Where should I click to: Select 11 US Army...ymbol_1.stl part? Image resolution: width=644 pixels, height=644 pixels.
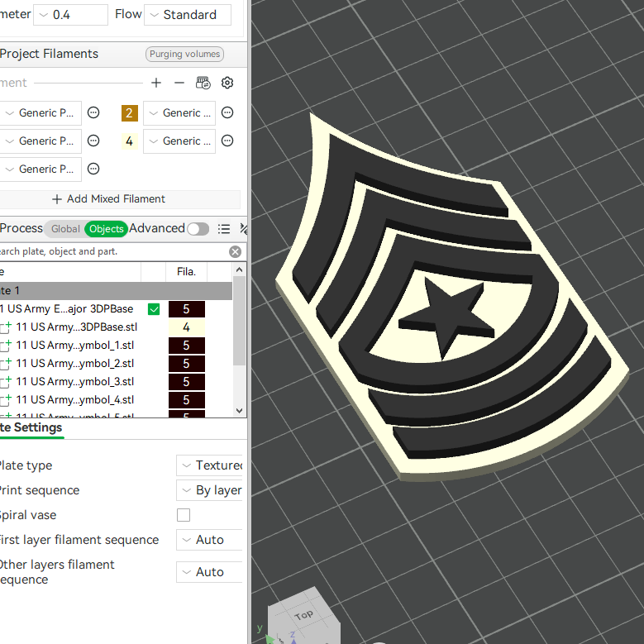[x=74, y=346]
